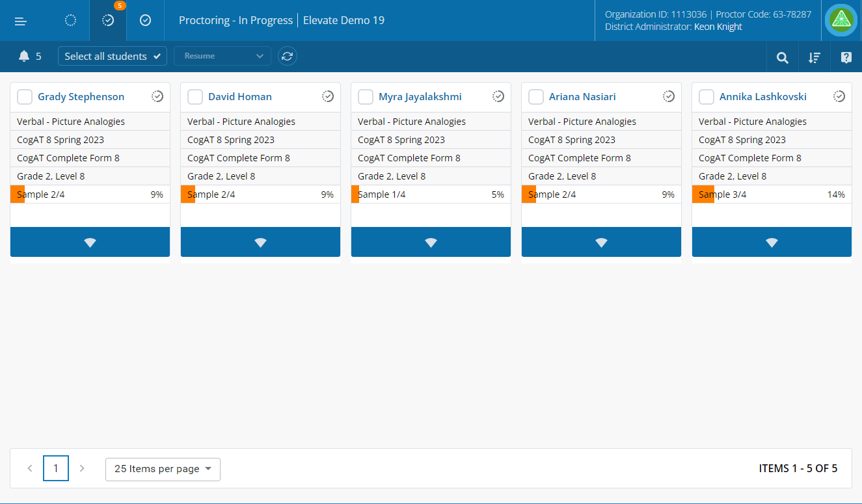
Task: Click David Homan's Sample 2/4 progress bar
Action: pos(260,194)
